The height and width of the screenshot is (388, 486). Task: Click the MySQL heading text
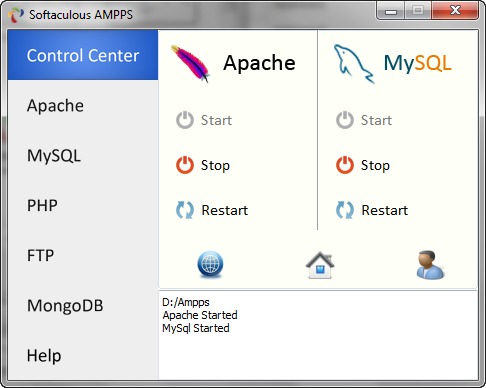(417, 63)
